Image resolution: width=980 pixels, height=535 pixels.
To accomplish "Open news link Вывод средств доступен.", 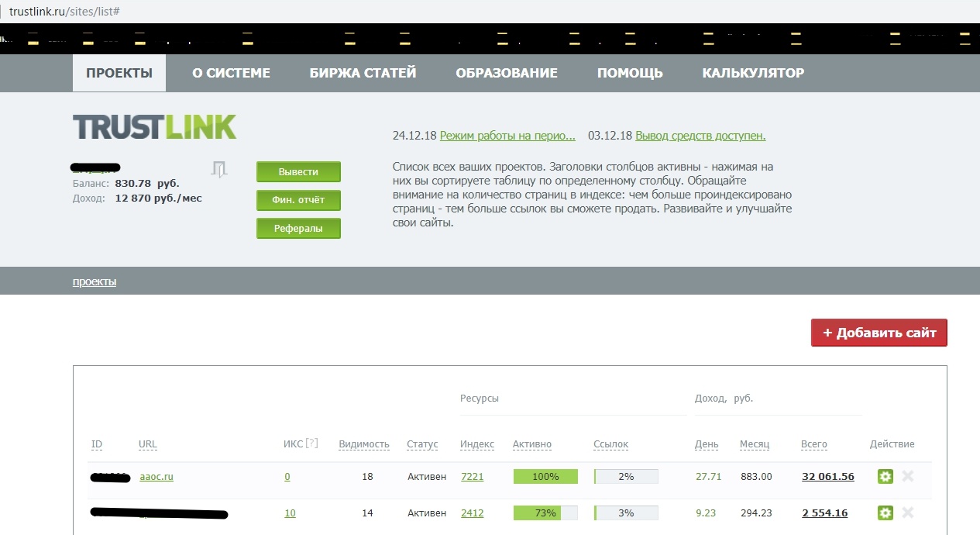I will [x=700, y=136].
